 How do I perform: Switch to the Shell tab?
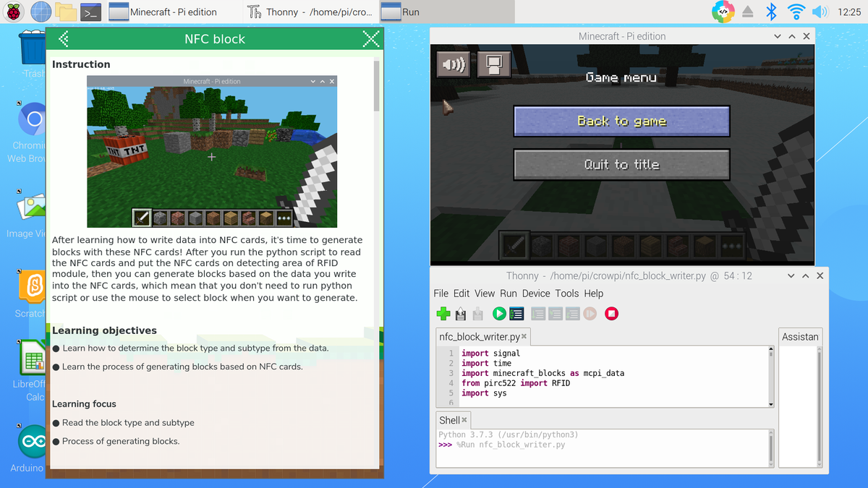coord(451,419)
